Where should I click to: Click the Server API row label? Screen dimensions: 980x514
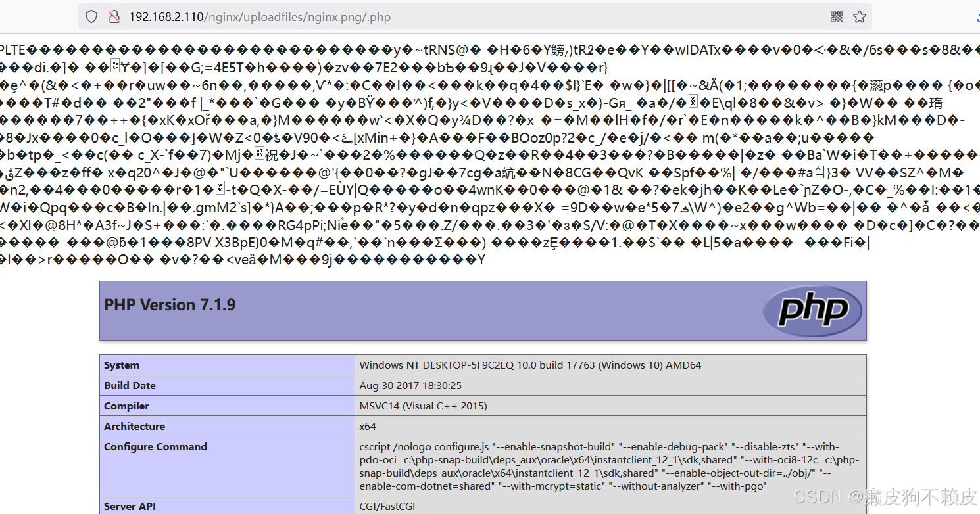(130, 507)
